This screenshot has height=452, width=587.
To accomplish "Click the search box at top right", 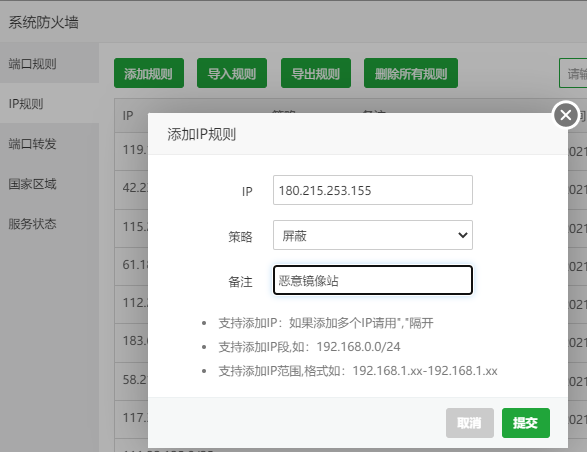I will click(x=573, y=73).
